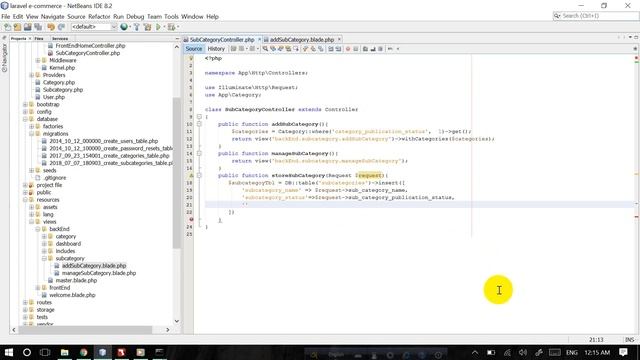The width and height of the screenshot is (640, 360).
Task: Click the Save All toolbar icon
Action: (38, 27)
